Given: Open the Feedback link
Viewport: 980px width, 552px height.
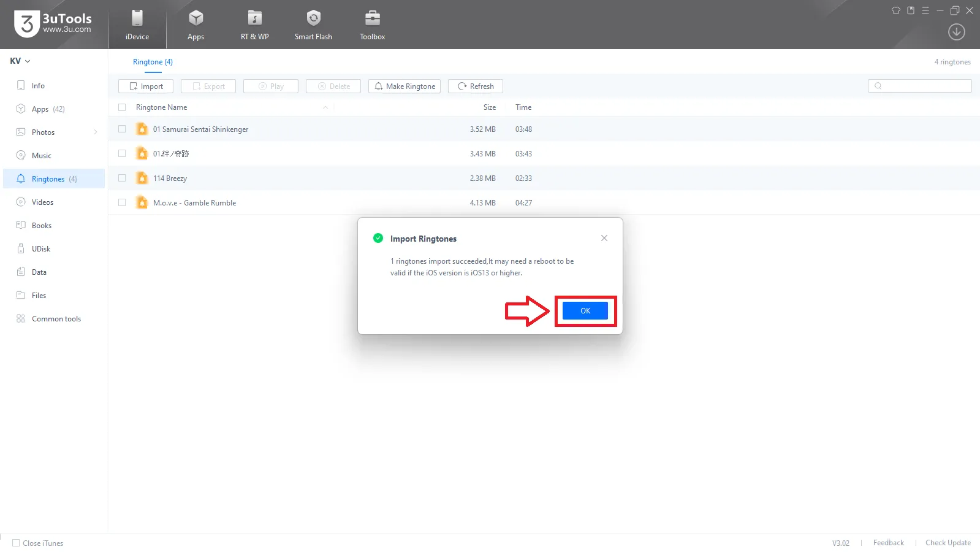Looking at the screenshot, I should click(888, 543).
